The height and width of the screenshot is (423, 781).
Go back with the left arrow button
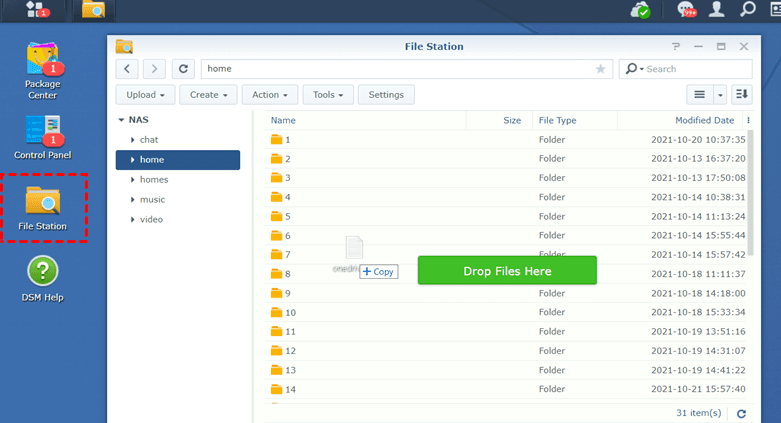pyautogui.click(x=127, y=69)
